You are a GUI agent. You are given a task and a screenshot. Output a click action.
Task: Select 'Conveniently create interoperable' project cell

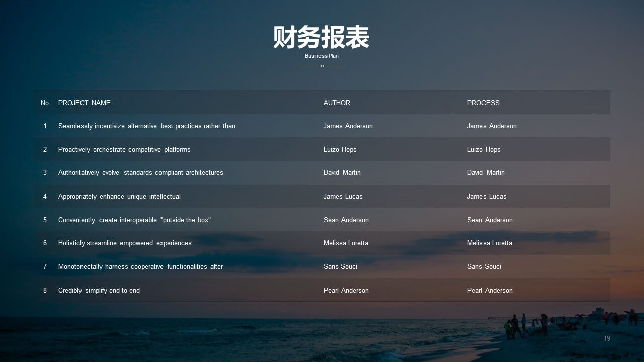pyautogui.click(x=134, y=220)
